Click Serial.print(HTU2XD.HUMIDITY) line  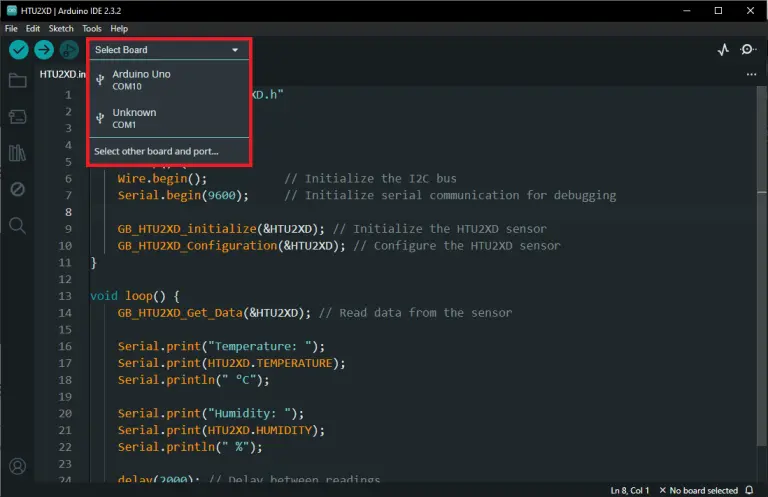[221, 430]
